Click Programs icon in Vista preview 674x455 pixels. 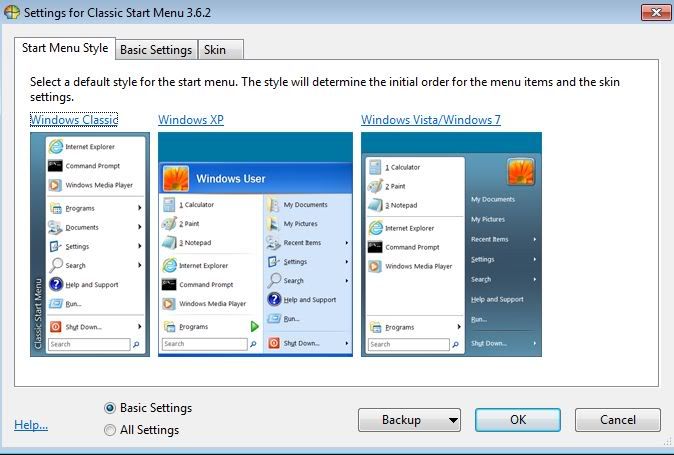375,327
